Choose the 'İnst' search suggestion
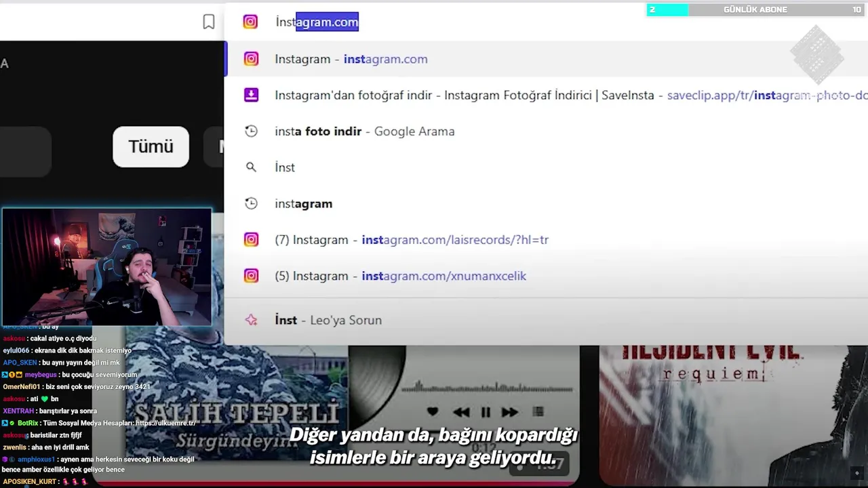The height and width of the screenshot is (488, 868). 546,167
